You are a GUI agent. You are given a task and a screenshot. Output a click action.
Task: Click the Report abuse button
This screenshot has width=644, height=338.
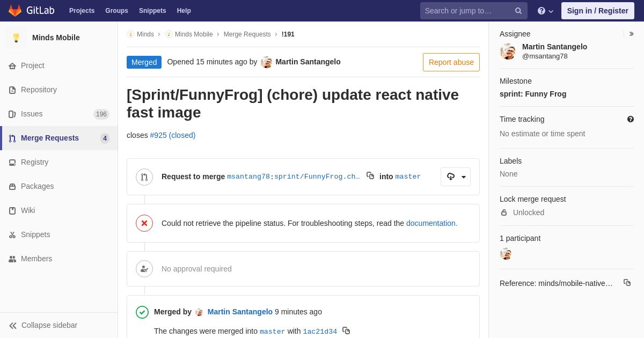451,62
